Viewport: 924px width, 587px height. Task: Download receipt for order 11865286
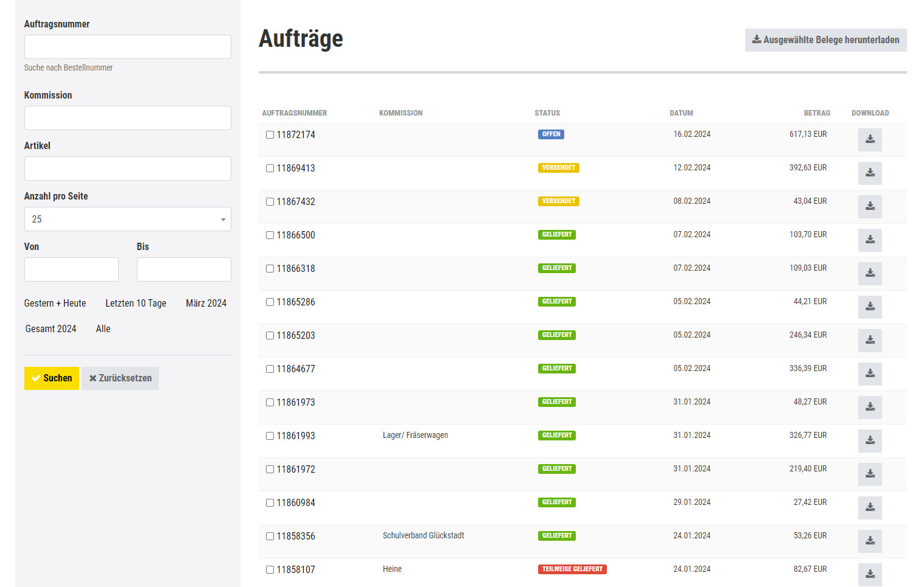(x=870, y=307)
